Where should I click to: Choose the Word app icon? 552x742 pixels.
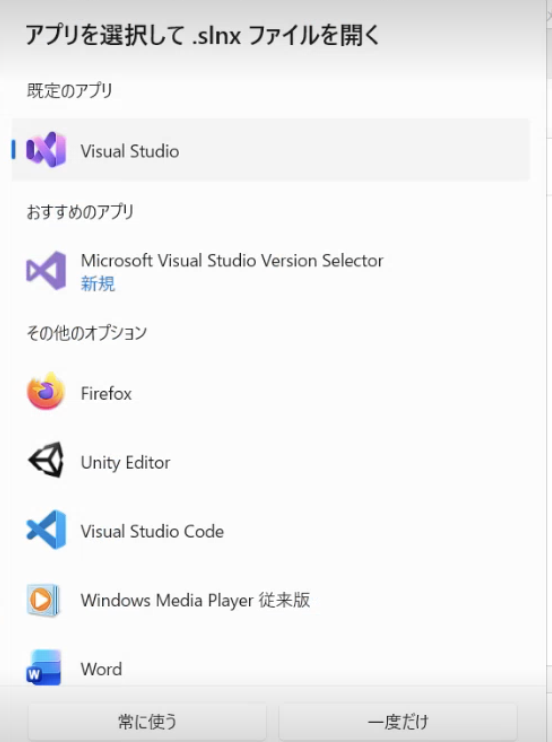[x=44, y=668]
